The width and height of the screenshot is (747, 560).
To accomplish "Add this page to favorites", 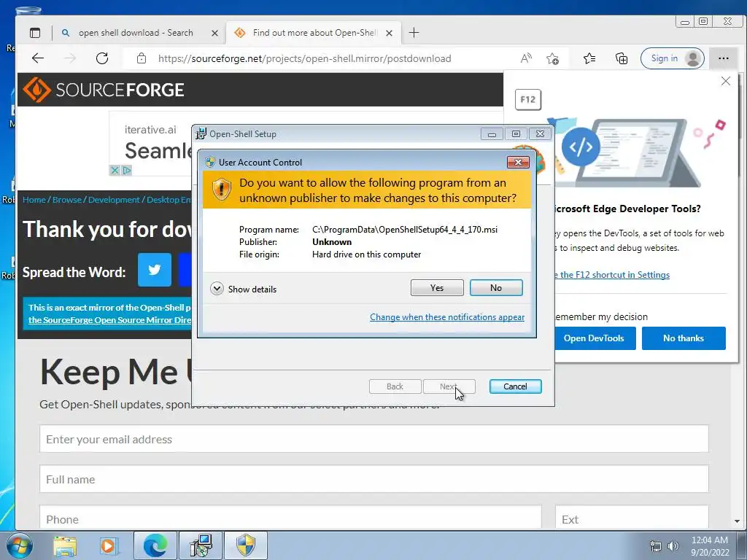I will (553, 58).
